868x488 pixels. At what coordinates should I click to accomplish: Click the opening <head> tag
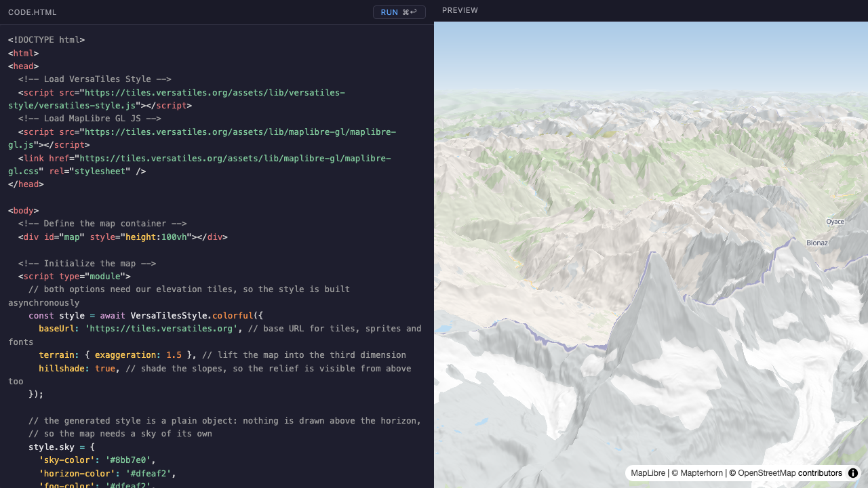tap(23, 66)
